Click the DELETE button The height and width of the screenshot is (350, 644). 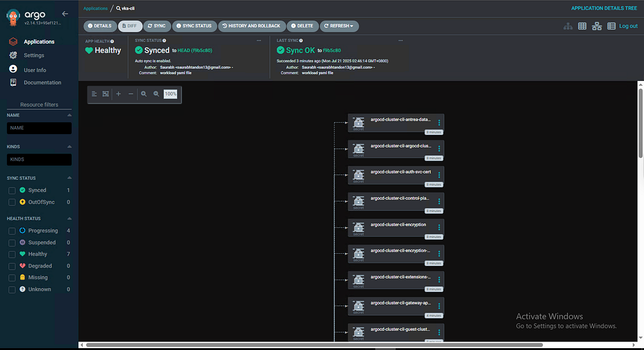click(x=302, y=26)
